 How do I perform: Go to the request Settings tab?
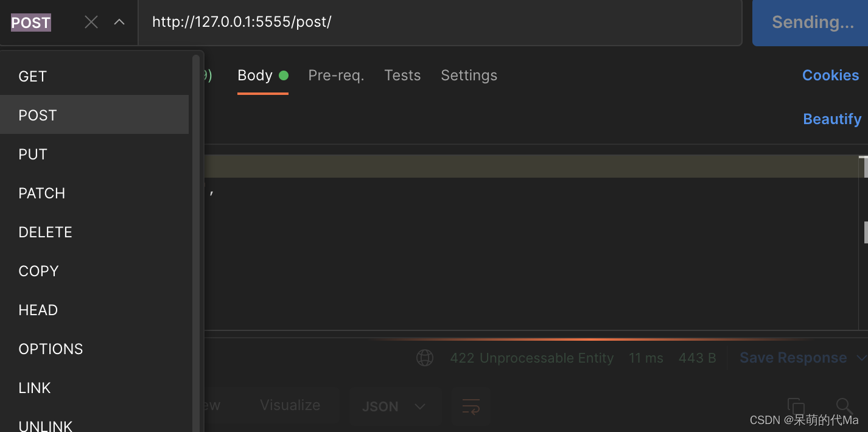coord(469,75)
